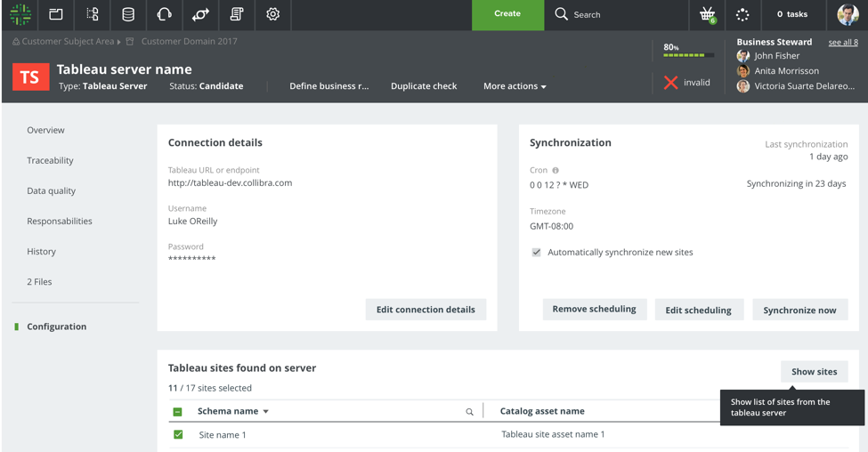
Task: Click Duplicate check action
Action: [x=424, y=86]
